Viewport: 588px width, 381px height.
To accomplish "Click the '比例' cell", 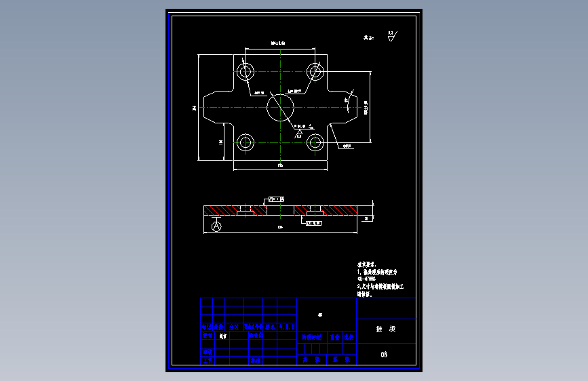I will point(349,338).
